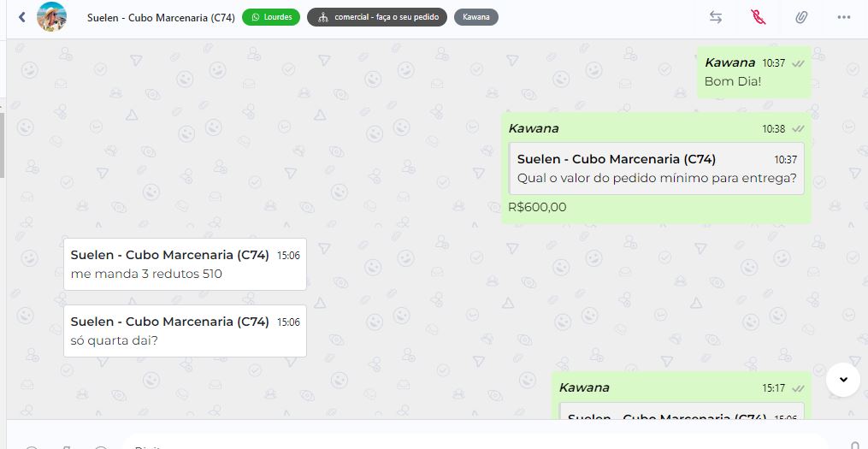Viewport: 868px width, 449px height.
Task: Click the department hierarchy icon in comercial tag
Action: (x=322, y=17)
